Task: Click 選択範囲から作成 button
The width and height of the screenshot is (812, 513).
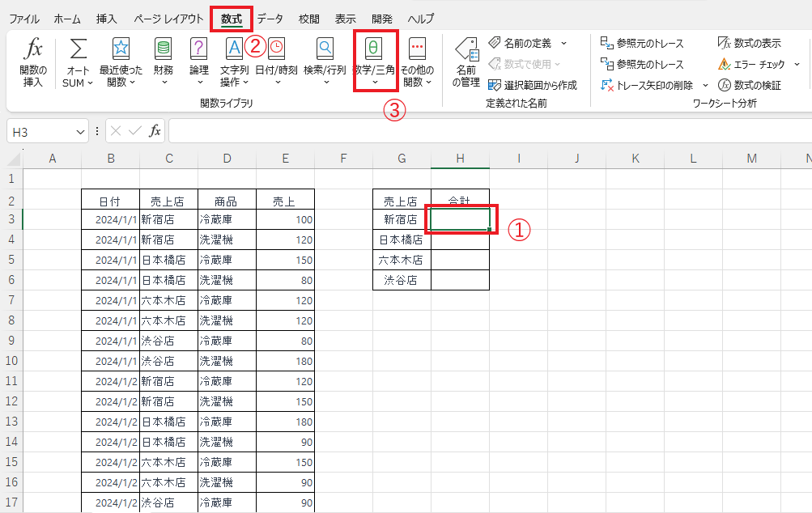Action: pyautogui.click(x=533, y=85)
